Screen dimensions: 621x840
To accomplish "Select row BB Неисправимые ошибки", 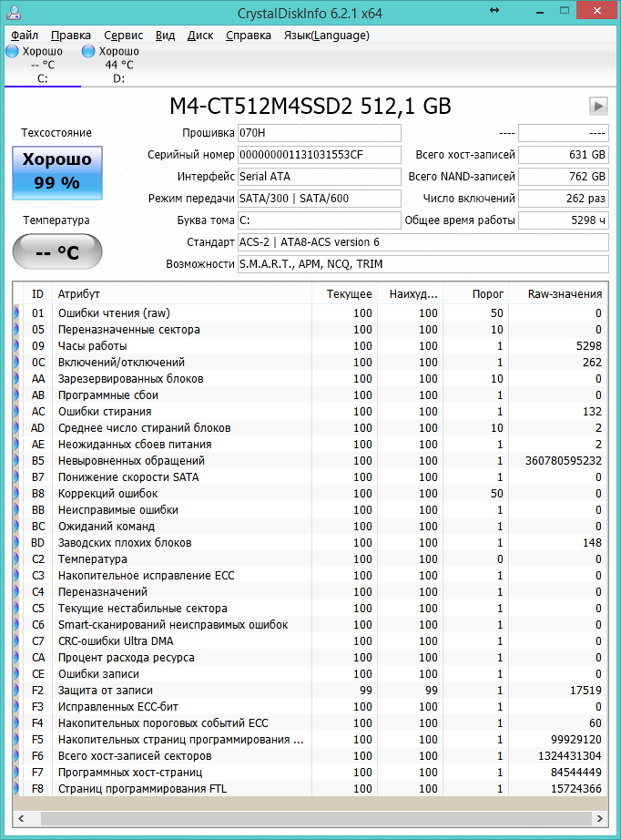I will pos(310,510).
